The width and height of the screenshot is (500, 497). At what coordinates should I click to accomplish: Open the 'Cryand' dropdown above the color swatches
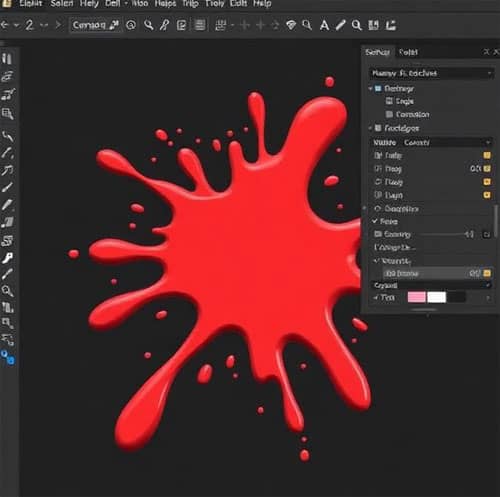point(431,285)
